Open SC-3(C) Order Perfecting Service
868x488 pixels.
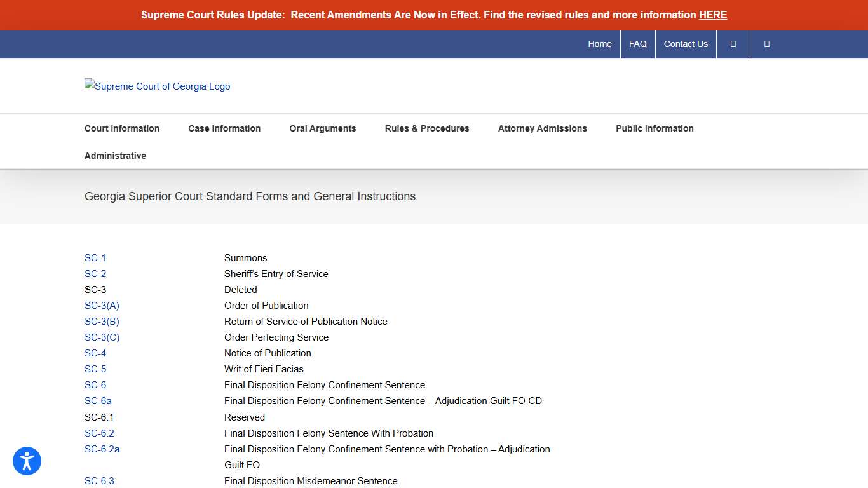click(102, 337)
